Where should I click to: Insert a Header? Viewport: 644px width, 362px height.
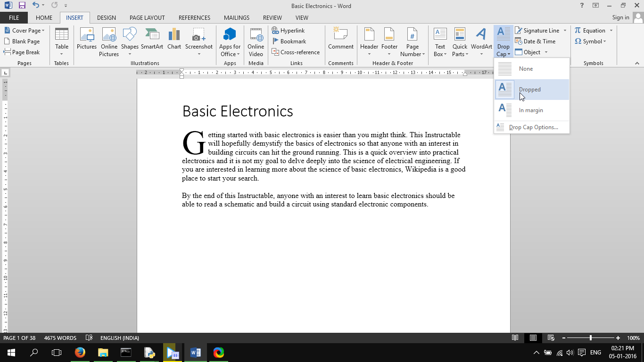click(x=369, y=42)
